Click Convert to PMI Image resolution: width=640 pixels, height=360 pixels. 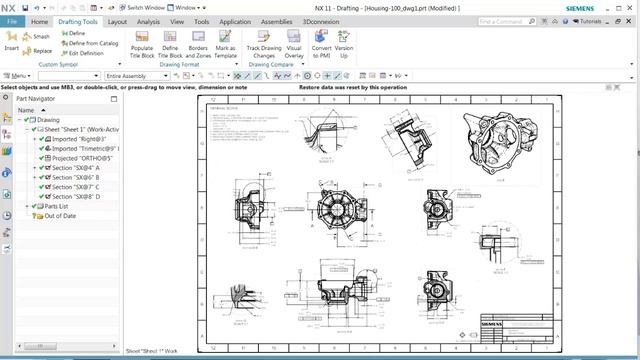321,44
